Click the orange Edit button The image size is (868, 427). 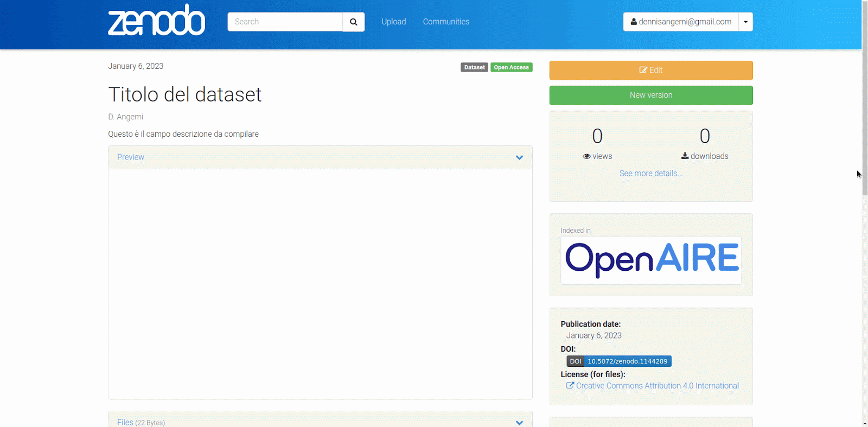coord(651,70)
